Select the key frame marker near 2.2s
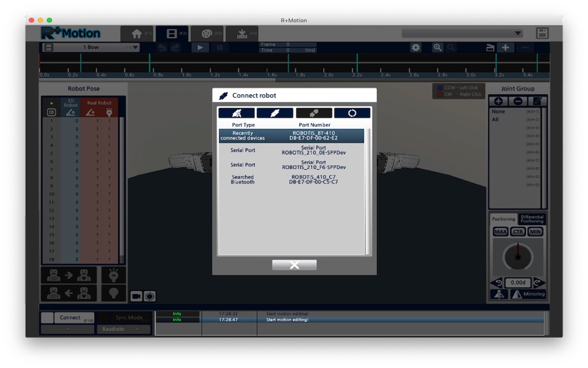The width and height of the screenshot is (588, 368). (x=357, y=63)
